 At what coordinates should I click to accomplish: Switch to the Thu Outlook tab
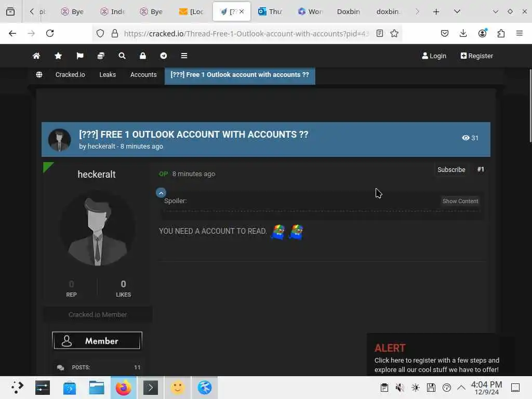[270, 11]
